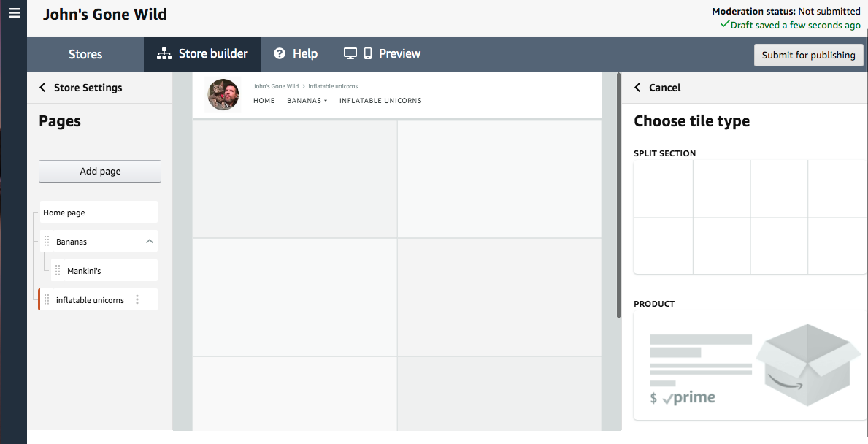Click the inflatable unicorns breadcrumb
The width and height of the screenshot is (868, 444).
tap(333, 86)
